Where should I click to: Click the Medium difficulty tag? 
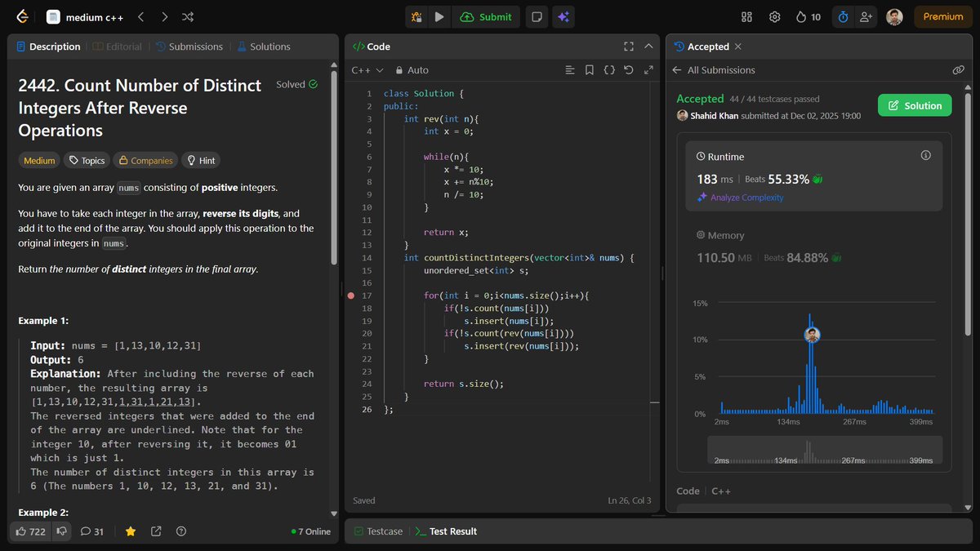pos(39,161)
